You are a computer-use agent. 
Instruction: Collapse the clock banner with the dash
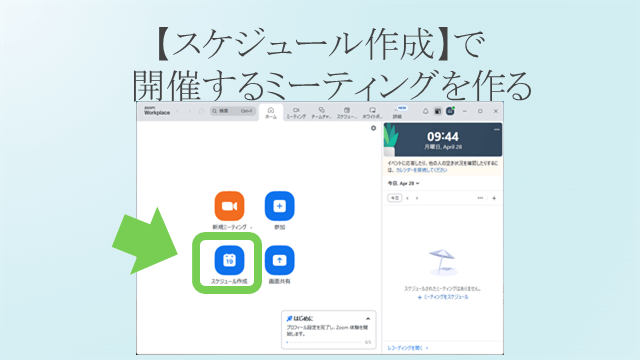coord(496,129)
